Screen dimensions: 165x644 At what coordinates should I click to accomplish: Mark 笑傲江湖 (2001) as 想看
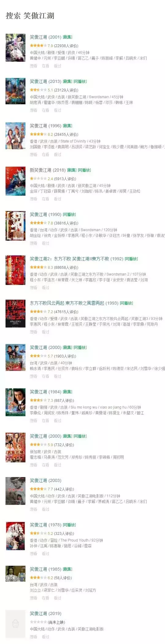click(33, 66)
